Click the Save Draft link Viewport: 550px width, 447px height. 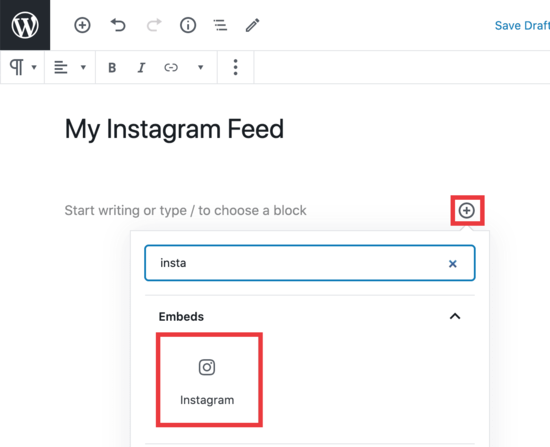[522, 26]
